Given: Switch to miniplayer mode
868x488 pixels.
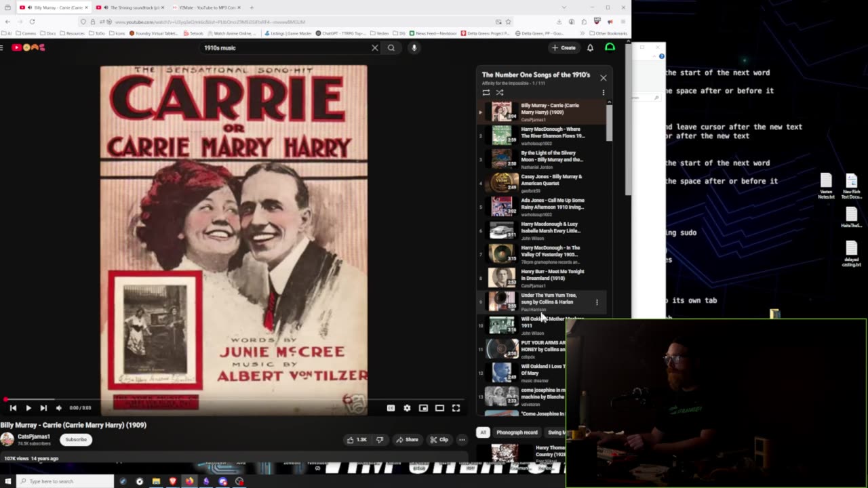Looking at the screenshot, I should pos(423,408).
